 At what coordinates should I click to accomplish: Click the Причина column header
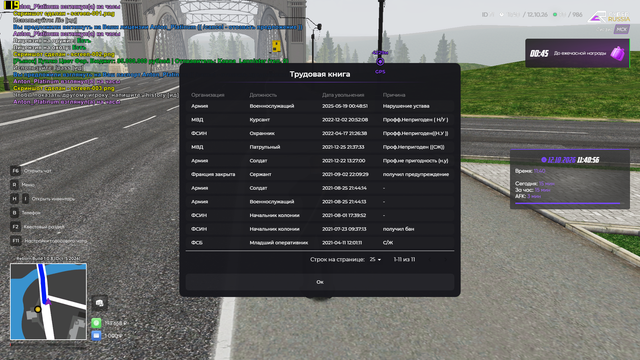click(394, 95)
